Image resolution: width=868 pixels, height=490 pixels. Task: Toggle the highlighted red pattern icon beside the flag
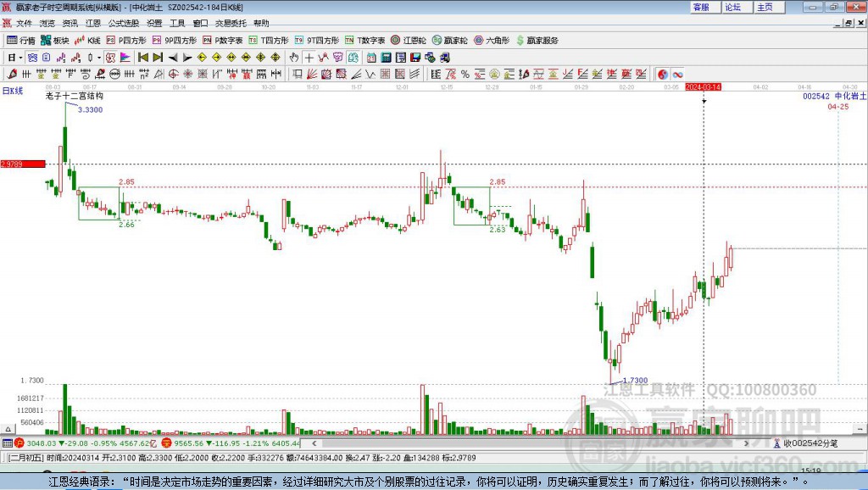coord(110,58)
